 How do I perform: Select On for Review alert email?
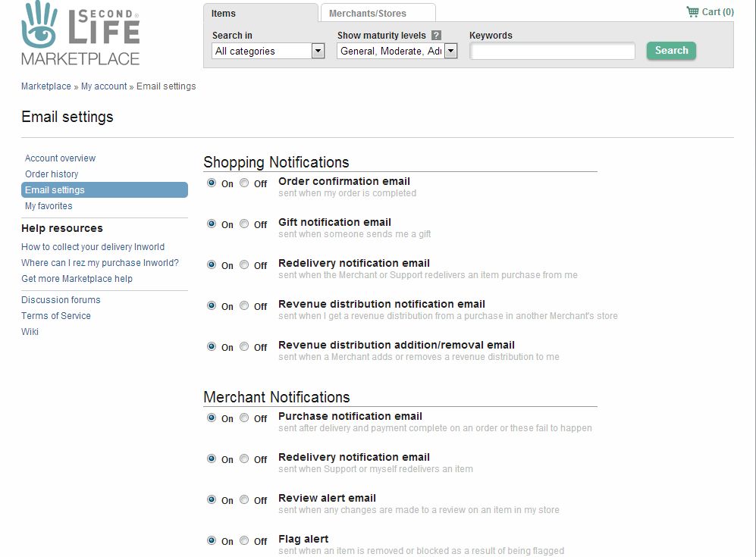pyautogui.click(x=212, y=500)
